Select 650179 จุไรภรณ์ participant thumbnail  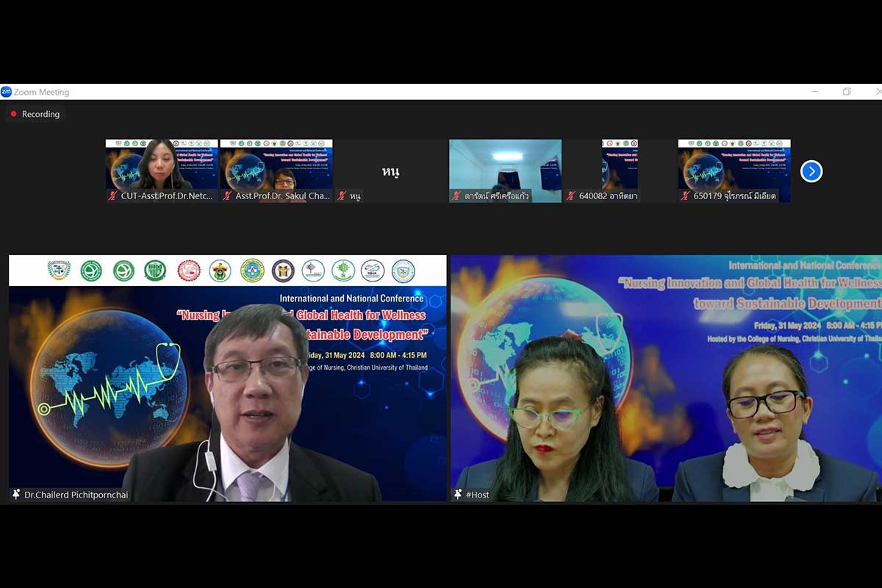click(x=734, y=165)
